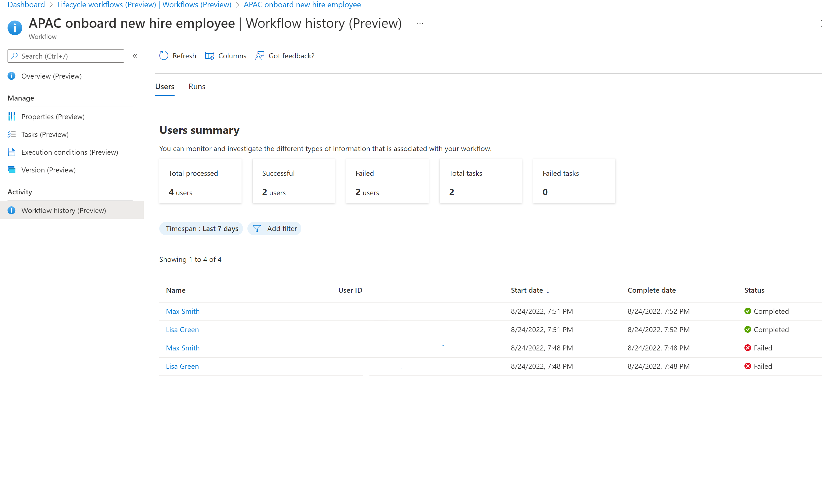Click Lisa Green's failed workflow entry

182,365
